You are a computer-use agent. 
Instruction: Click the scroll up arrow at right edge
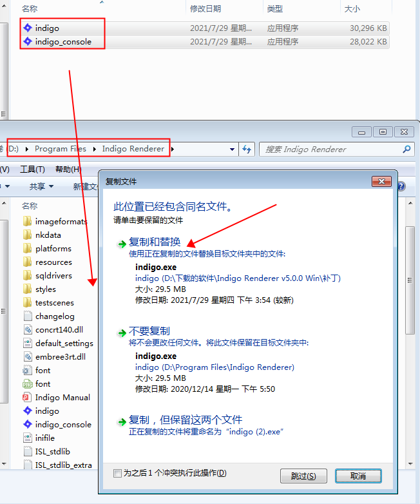(410, 203)
